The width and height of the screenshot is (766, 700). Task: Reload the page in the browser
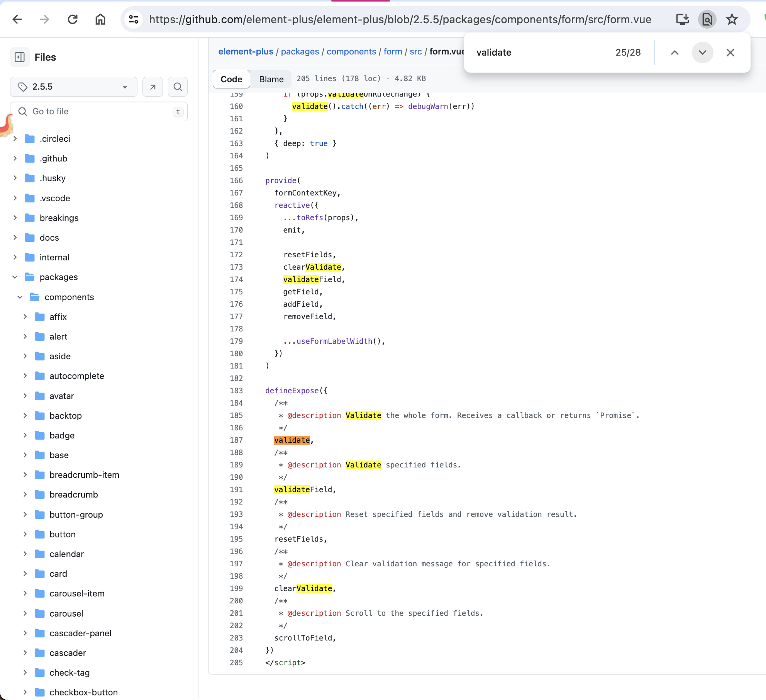pyautogui.click(x=73, y=19)
